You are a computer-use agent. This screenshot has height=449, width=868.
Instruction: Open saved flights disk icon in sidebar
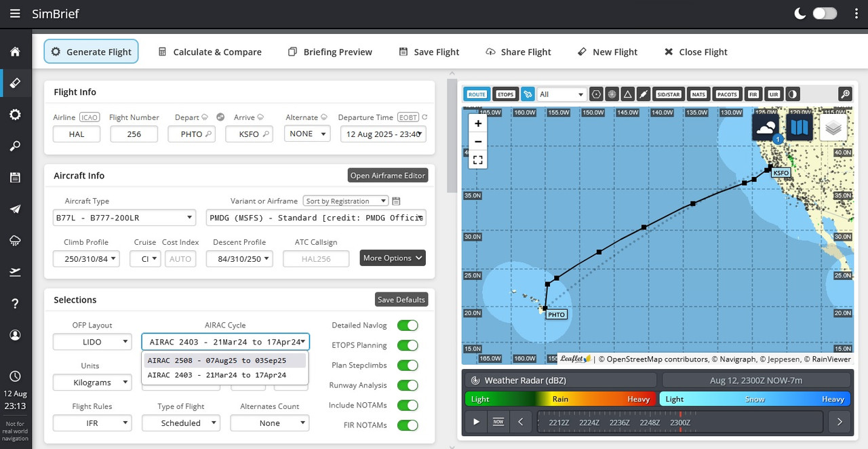coord(15,178)
